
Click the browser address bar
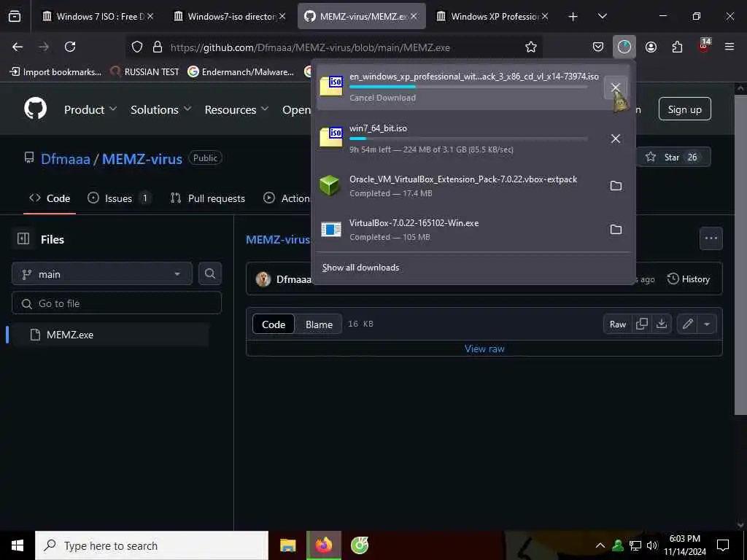tap(333, 47)
